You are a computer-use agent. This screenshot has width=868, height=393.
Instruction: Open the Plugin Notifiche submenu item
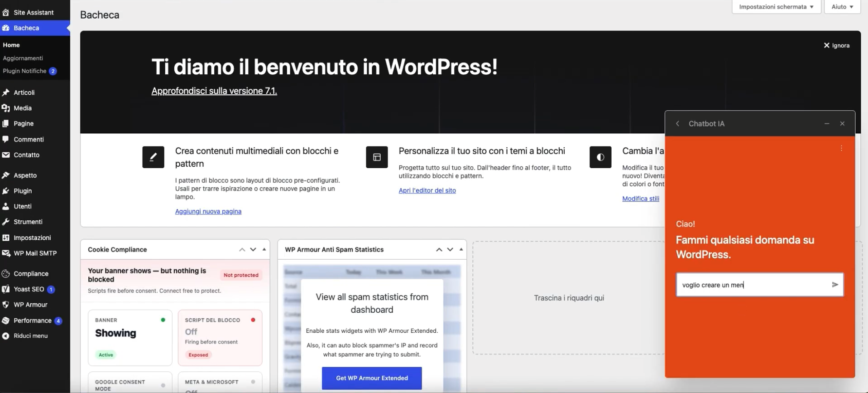[29, 71]
